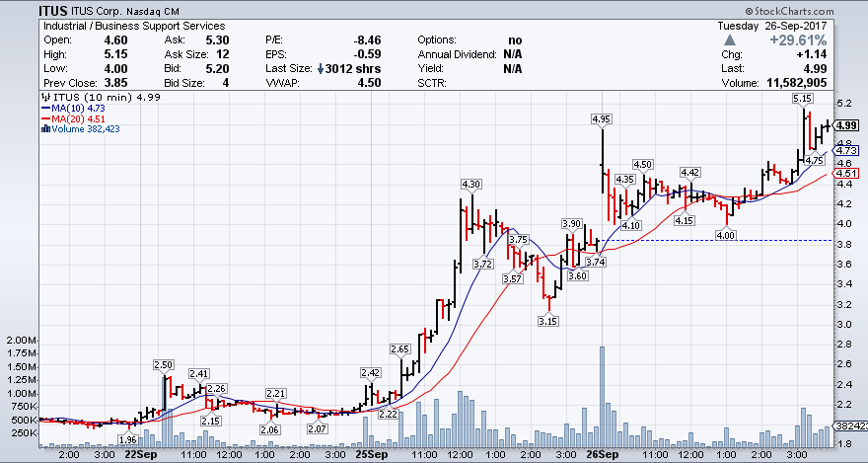
Task: Click the 22Sep date label on axis
Action: point(140,455)
